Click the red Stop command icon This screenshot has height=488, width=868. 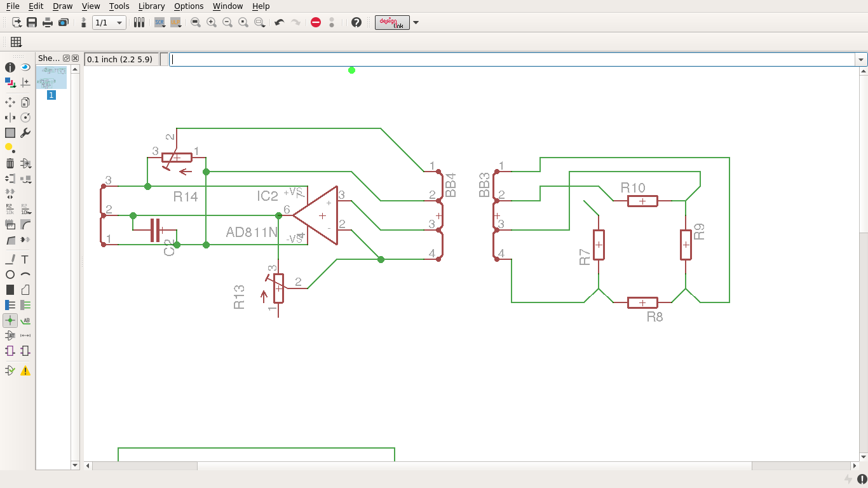[x=316, y=22]
